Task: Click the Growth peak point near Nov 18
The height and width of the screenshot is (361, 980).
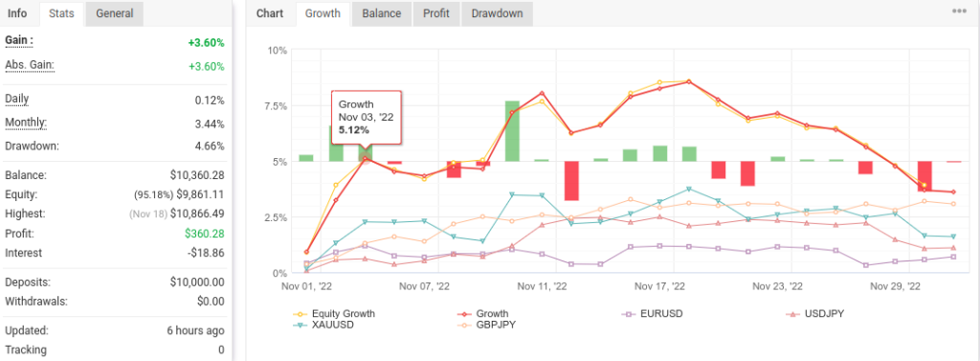Action: pyautogui.click(x=689, y=81)
